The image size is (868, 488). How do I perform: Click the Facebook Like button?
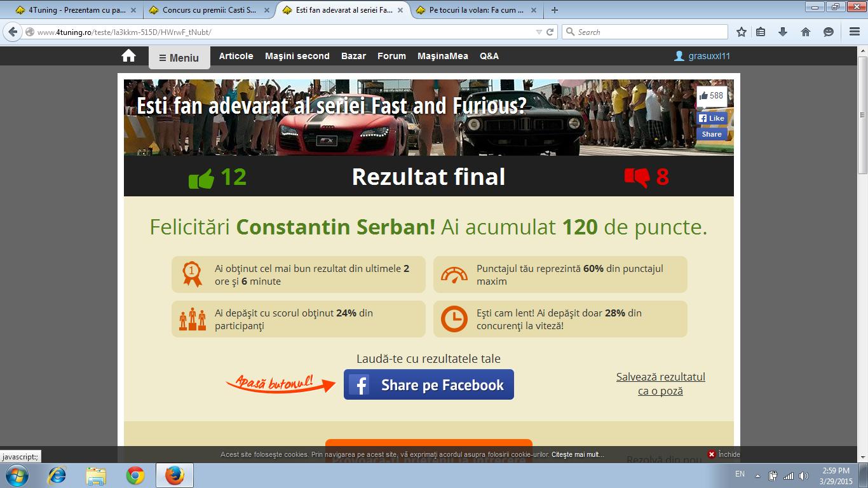coord(712,118)
